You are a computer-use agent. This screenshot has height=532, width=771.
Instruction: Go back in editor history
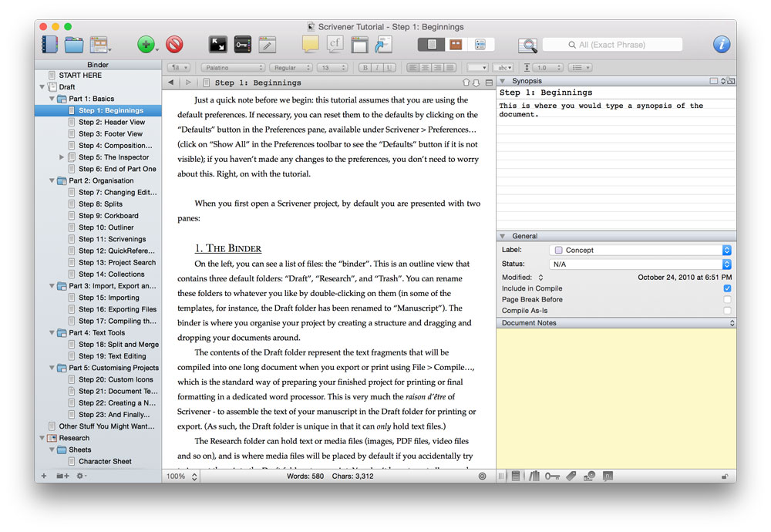[x=170, y=82]
